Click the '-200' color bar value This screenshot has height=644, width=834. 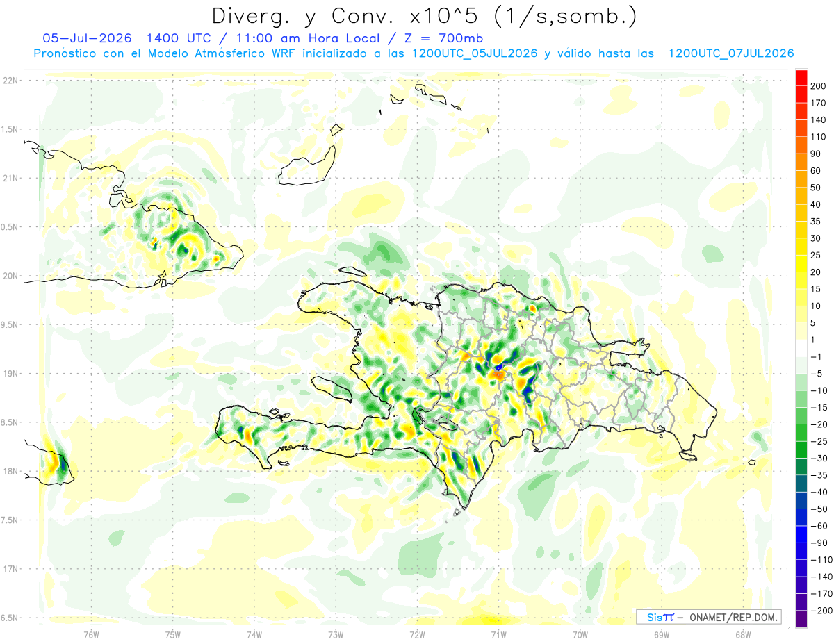point(821,611)
